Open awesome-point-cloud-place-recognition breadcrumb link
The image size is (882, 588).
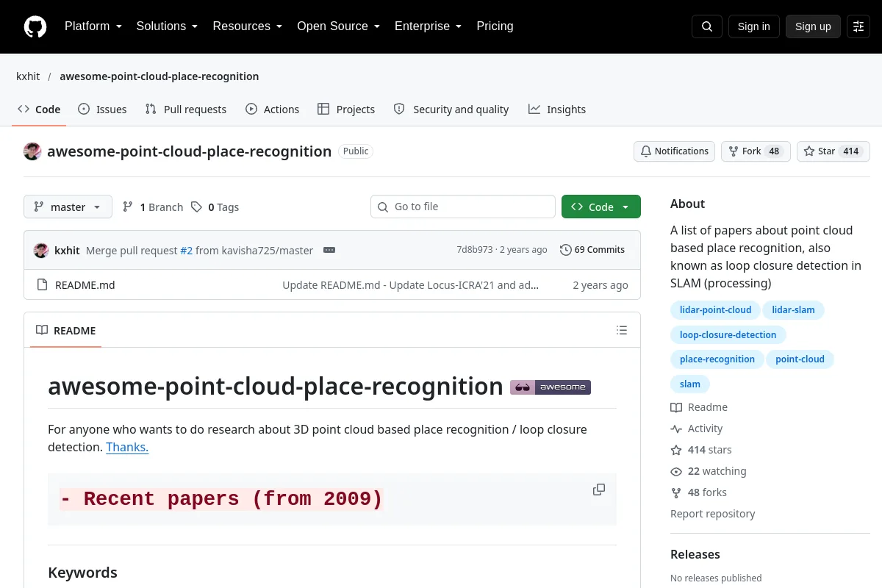point(159,76)
